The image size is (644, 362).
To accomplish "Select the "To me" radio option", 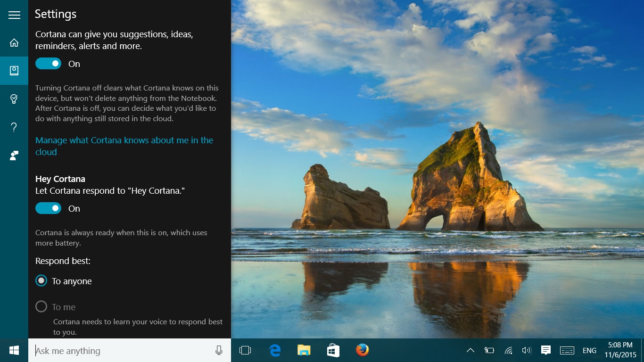I will click(41, 307).
